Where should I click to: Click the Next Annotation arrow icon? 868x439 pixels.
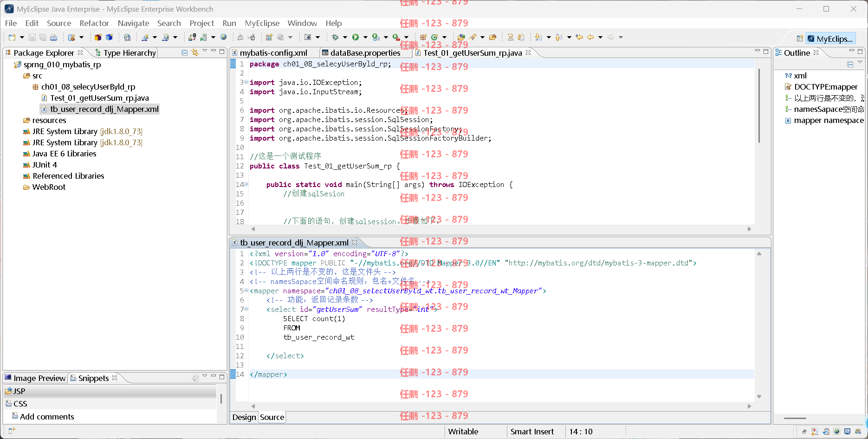tap(538, 37)
